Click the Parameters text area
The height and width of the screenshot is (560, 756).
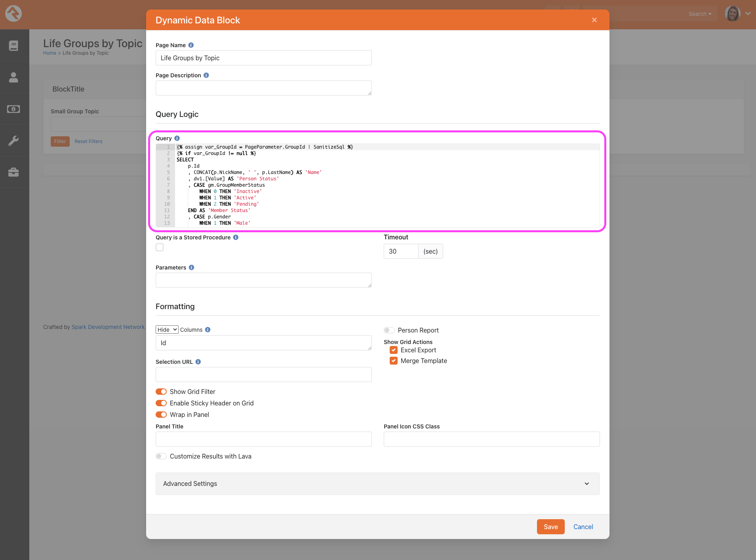pos(263,280)
